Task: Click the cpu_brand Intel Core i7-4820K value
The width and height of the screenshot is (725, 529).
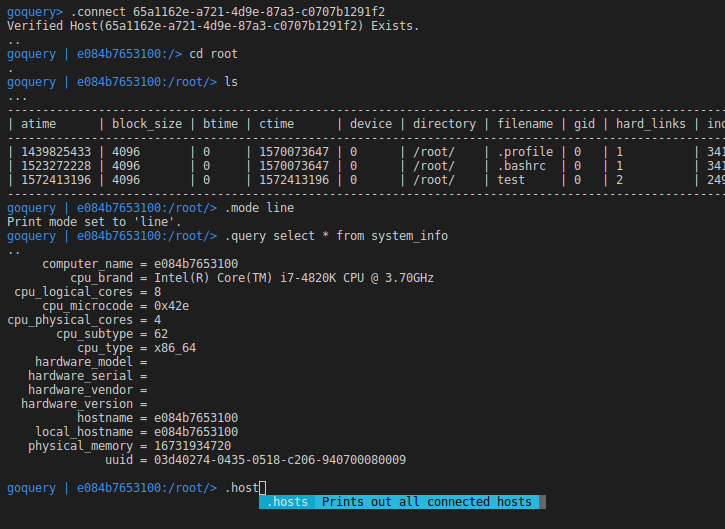Action: (294, 278)
